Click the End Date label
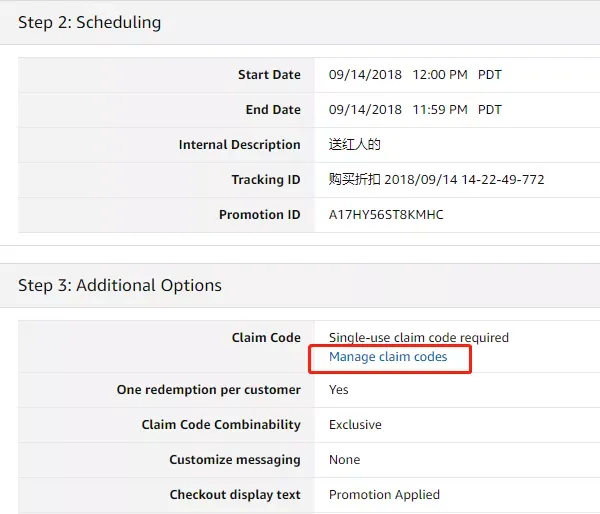This screenshot has height=514, width=600. tap(273, 110)
